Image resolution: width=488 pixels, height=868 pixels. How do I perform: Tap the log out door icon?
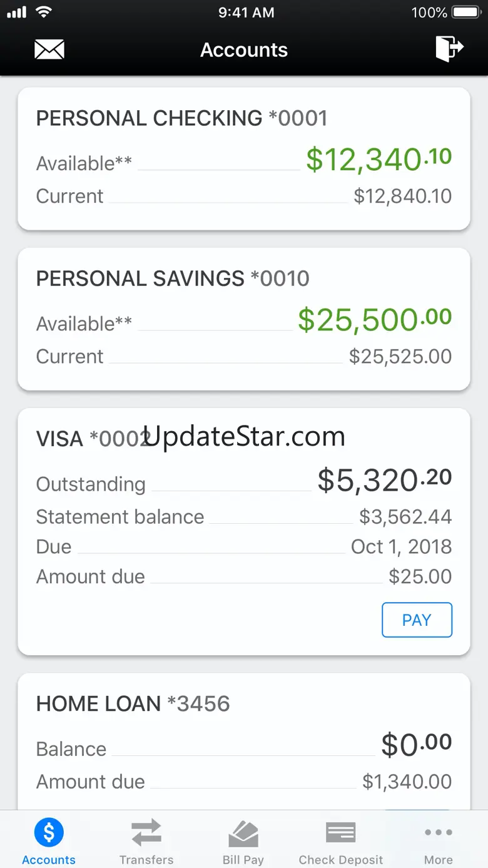449,49
